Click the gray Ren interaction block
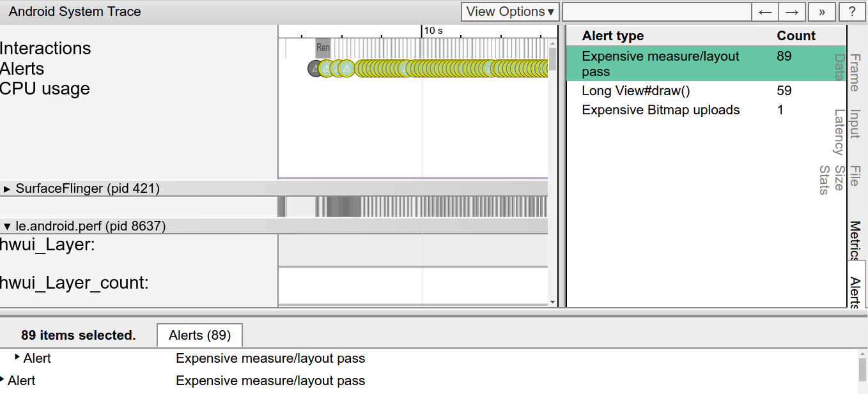The image size is (868, 394). (323, 48)
